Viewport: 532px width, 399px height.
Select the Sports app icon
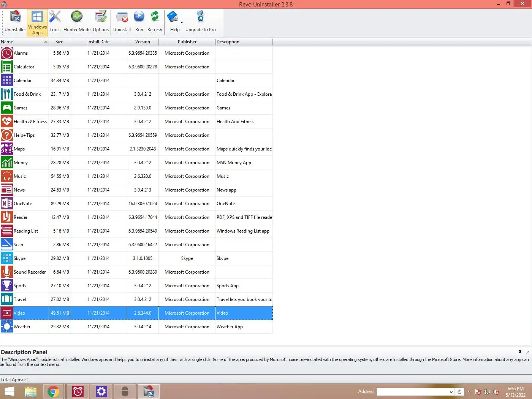(7, 286)
